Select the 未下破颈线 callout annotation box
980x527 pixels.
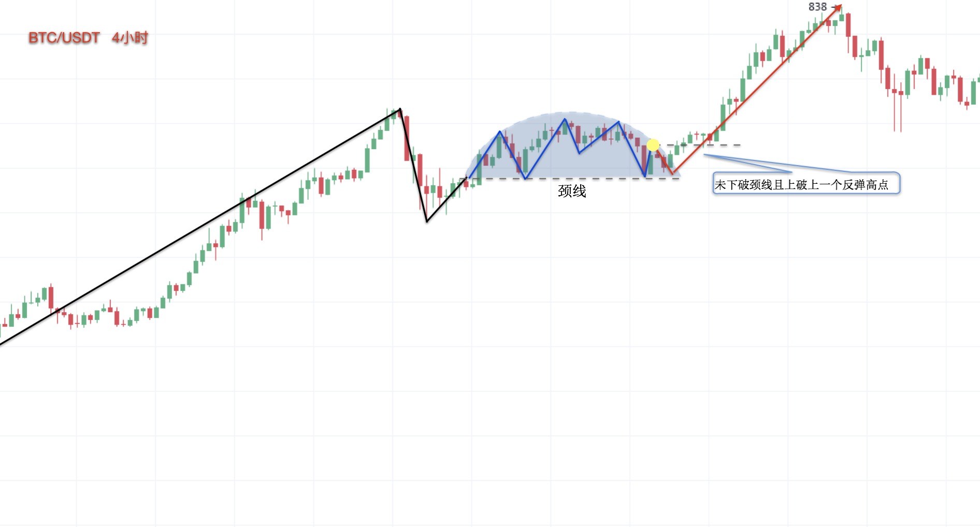(x=806, y=184)
